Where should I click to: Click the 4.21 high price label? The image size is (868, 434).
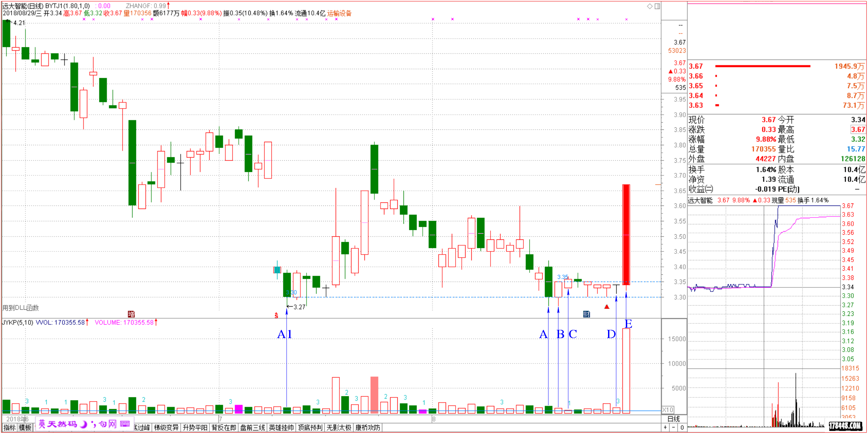coord(19,23)
